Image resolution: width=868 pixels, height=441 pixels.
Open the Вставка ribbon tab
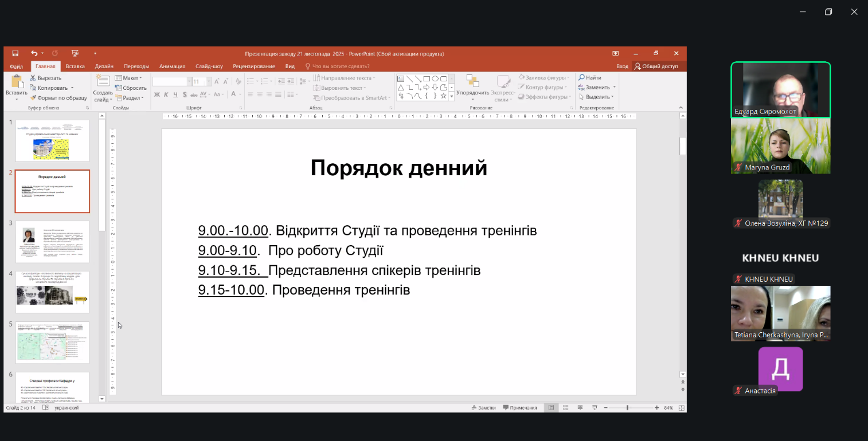[x=75, y=66]
